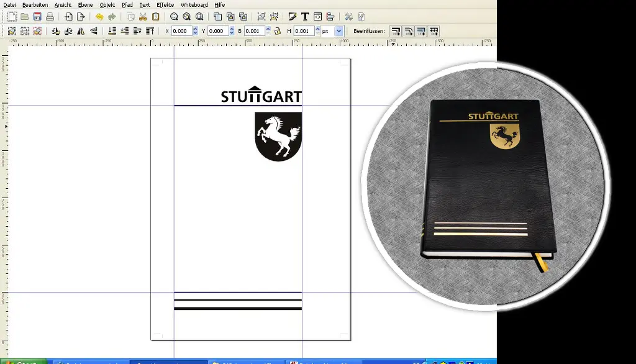636x364 pixels.
Task: Zoom to fit the page
Action: 199,17
